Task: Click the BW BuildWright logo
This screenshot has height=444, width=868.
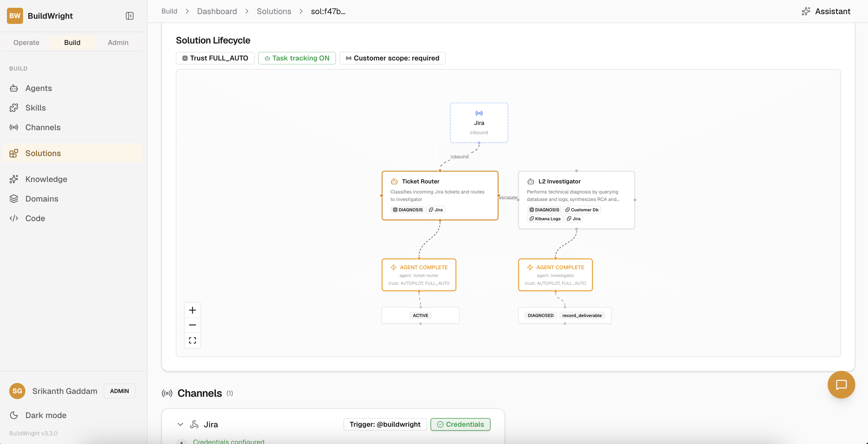Action: [x=15, y=16]
